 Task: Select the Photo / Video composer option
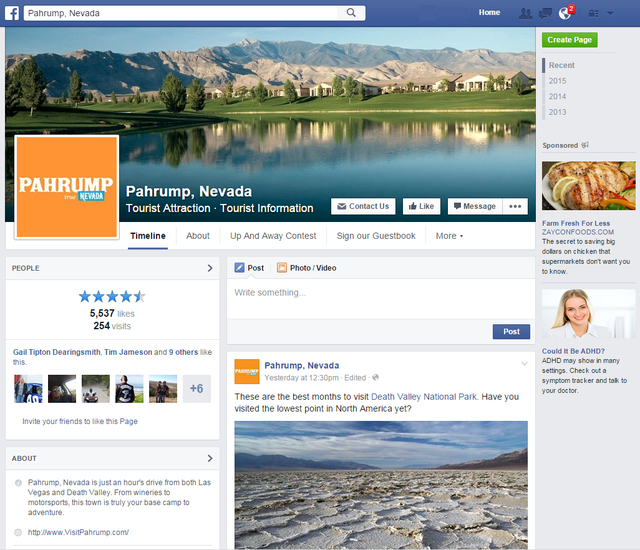click(x=306, y=268)
